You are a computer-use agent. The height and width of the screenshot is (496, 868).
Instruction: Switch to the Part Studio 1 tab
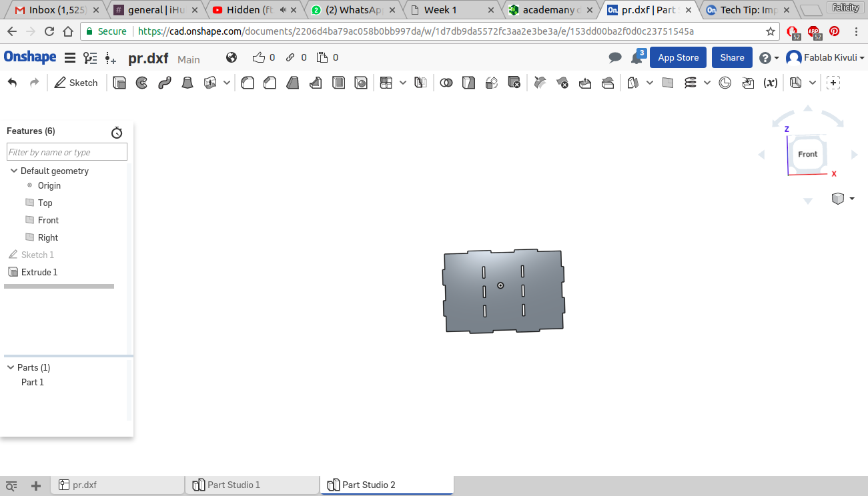click(x=252, y=485)
